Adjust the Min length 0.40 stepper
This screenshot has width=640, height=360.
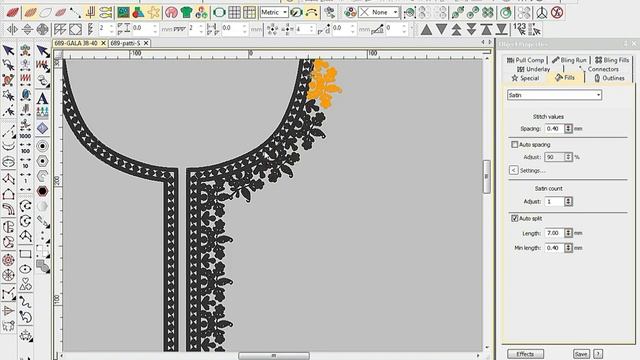(x=568, y=248)
